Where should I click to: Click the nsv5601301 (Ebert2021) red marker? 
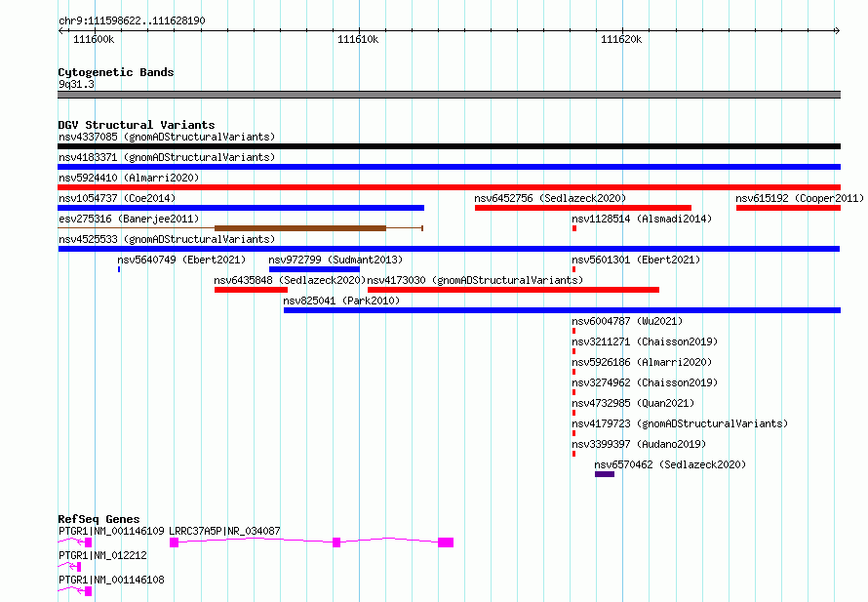(574, 269)
